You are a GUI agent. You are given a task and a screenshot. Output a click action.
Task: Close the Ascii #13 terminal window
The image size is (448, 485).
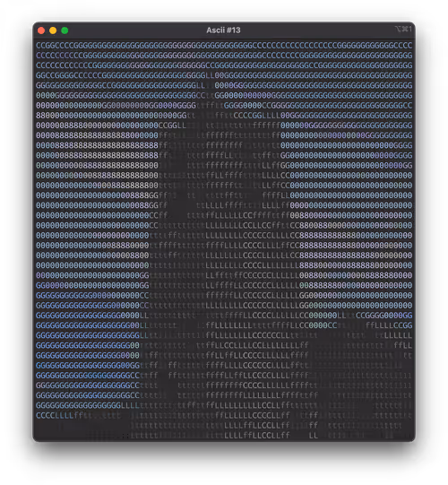point(41,30)
